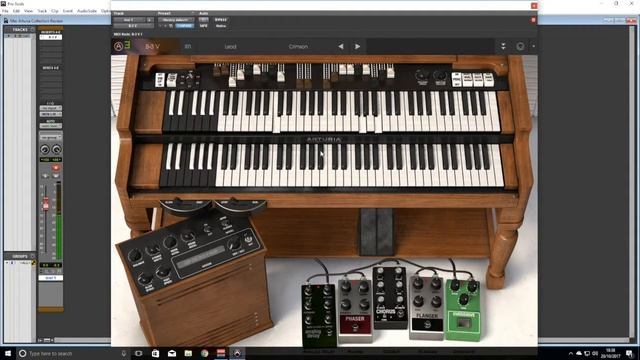Click Native label in plugin header
The image size is (640, 360).
(x=221, y=26)
